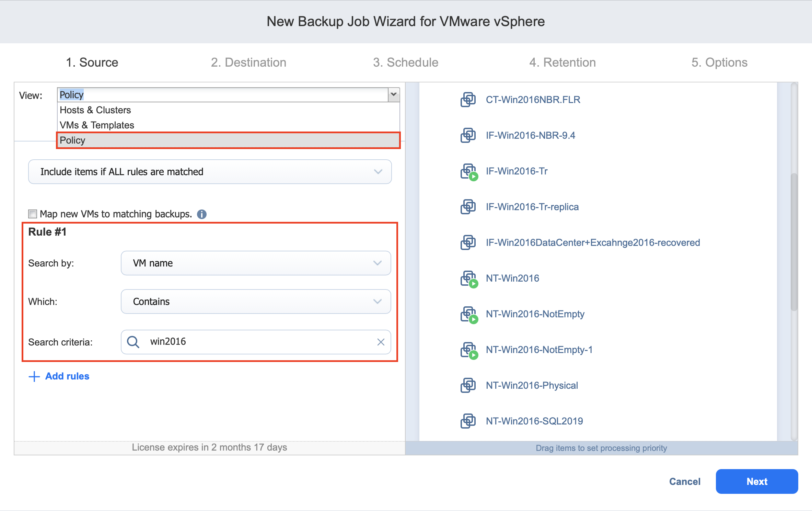Select IF-Win2016-Tr-replica in the VM list
This screenshot has height=511, width=812.
pos(532,207)
